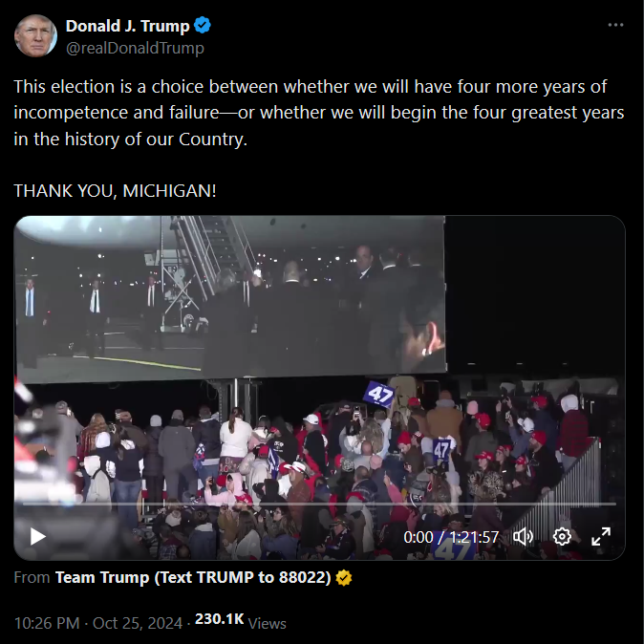Viewport: 644px width, 644px height.
Task: Open the three-dot more options menu
Action: click(x=615, y=25)
